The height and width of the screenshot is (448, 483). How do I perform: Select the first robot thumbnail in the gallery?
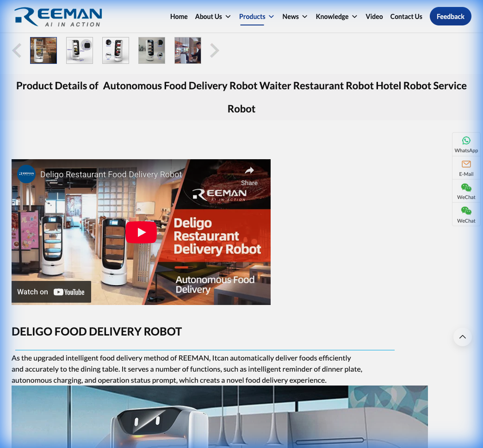tap(43, 50)
